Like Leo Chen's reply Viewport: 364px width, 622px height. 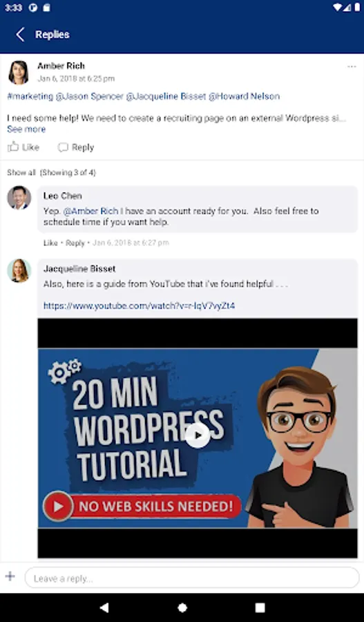(x=50, y=243)
